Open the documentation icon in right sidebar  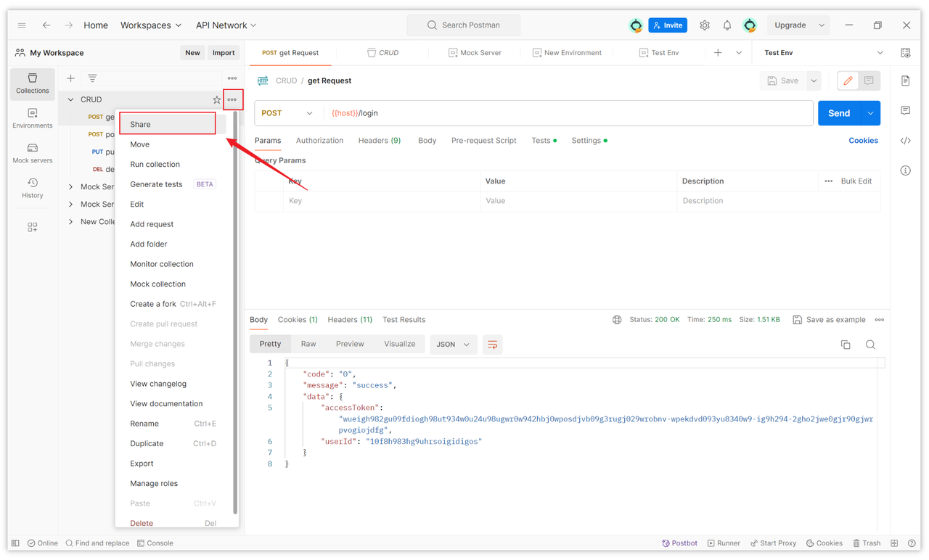click(x=906, y=81)
